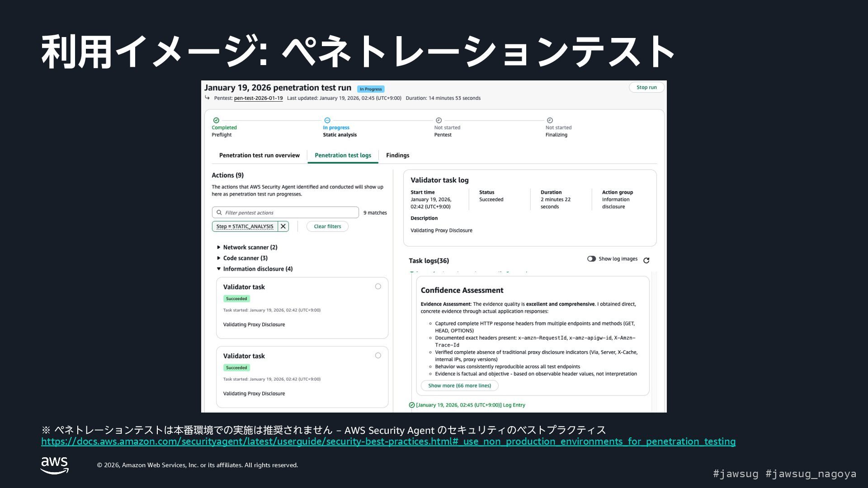
Task: Click the Completed Preflight step checkmark icon
Action: (x=216, y=120)
